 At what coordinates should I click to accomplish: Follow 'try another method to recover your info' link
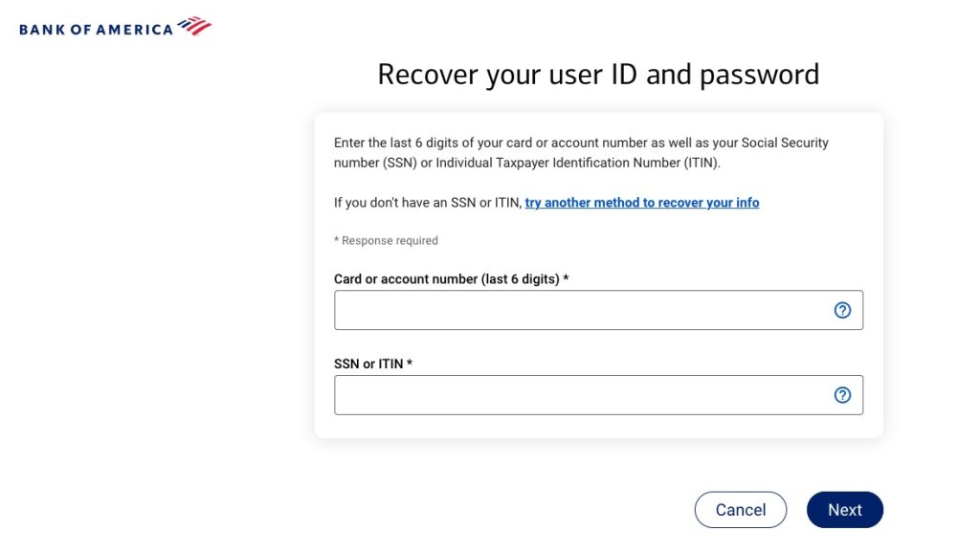pos(642,203)
